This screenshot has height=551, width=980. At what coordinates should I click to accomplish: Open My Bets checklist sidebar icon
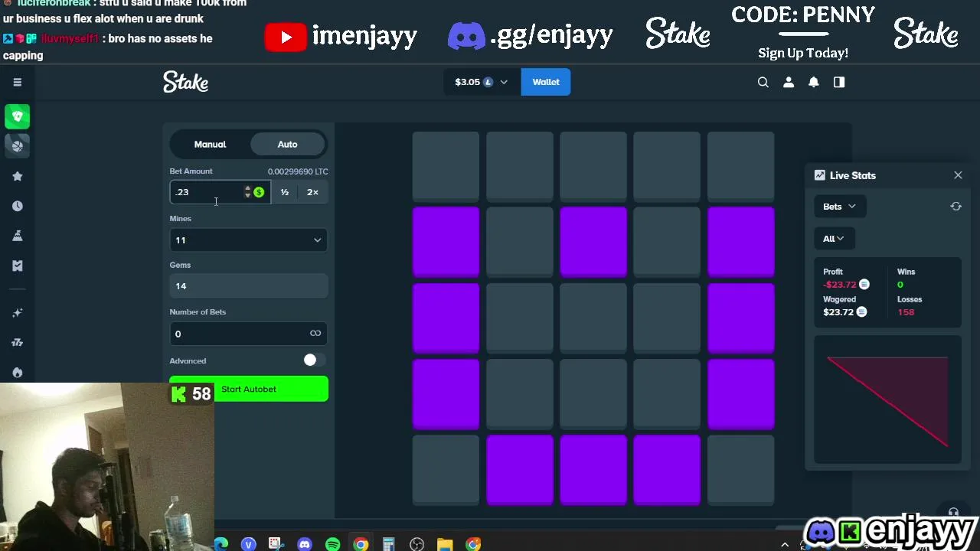17,266
